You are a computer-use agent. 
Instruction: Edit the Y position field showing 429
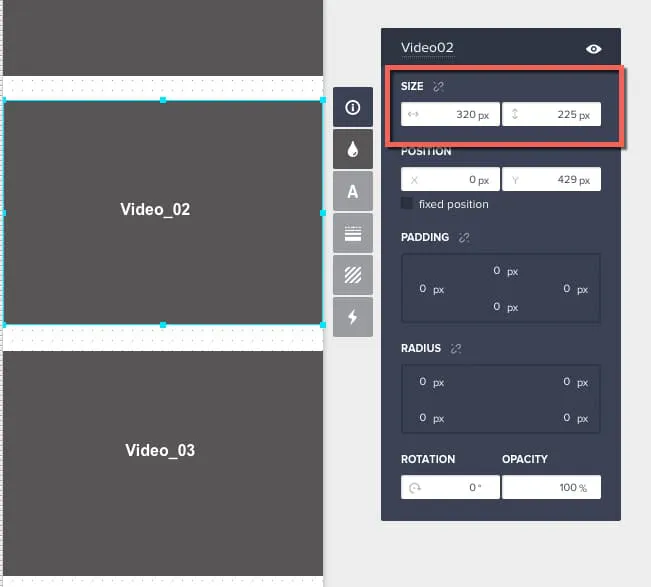551,179
